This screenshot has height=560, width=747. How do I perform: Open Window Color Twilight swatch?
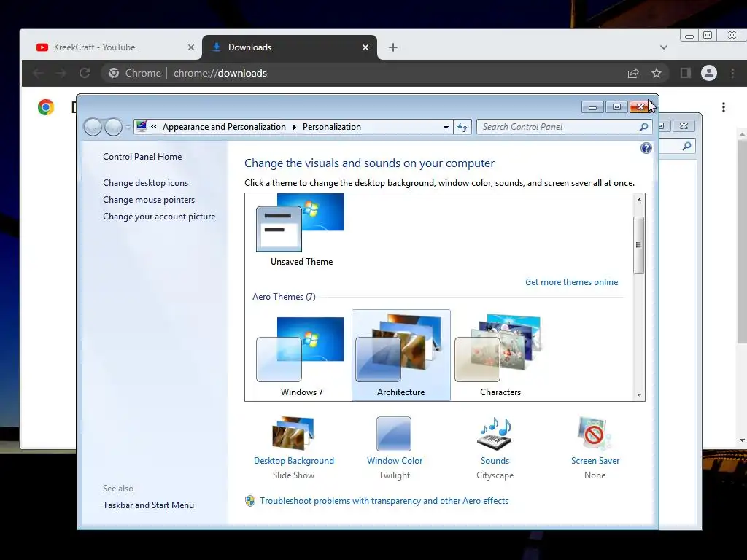pyautogui.click(x=393, y=433)
